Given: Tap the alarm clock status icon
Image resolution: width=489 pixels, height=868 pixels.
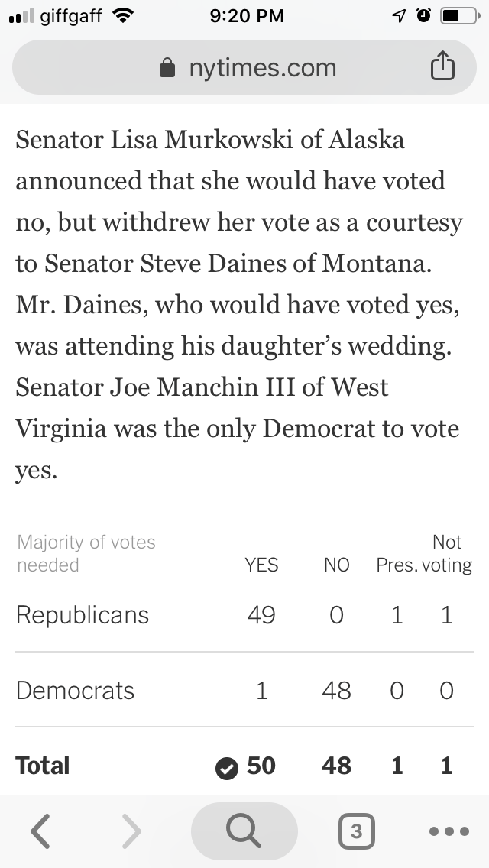Looking at the screenshot, I should [423, 15].
